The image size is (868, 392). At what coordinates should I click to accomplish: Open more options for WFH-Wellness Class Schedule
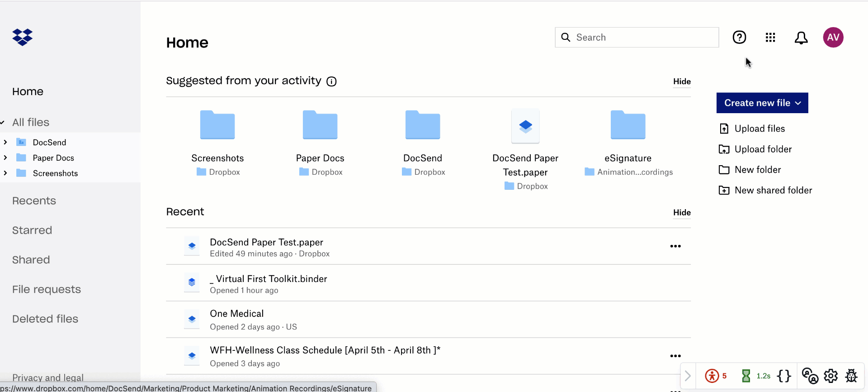[675, 356]
